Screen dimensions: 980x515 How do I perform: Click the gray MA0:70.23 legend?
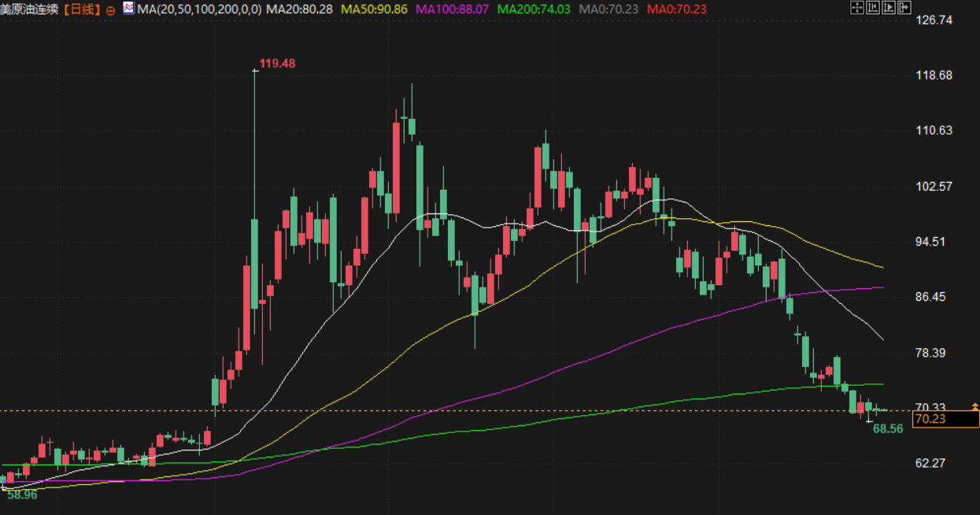tap(609, 9)
